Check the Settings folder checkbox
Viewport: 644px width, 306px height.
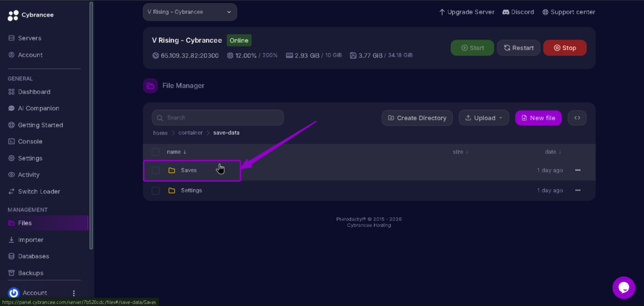tap(156, 190)
